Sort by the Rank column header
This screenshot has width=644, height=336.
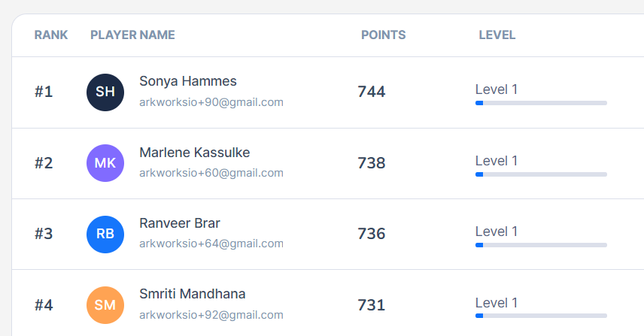(x=51, y=35)
